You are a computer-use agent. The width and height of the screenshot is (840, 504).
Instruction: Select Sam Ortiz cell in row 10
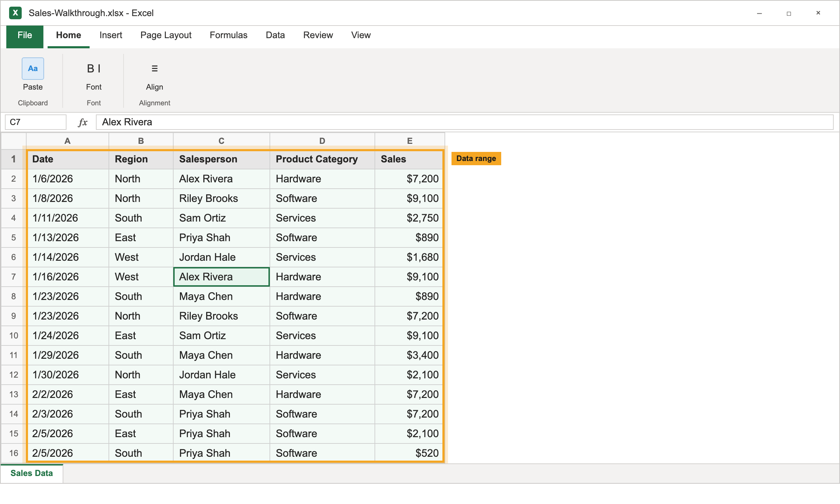click(x=222, y=336)
